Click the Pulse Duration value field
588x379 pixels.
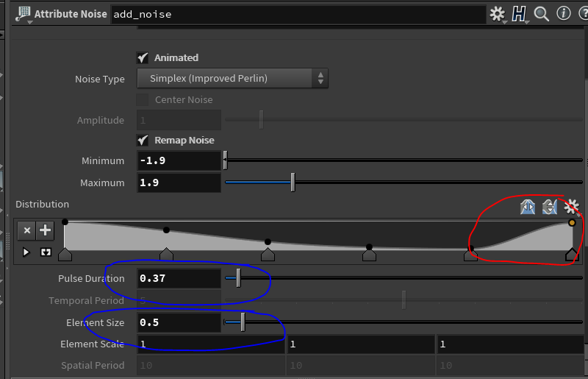(x=179, y=279)
